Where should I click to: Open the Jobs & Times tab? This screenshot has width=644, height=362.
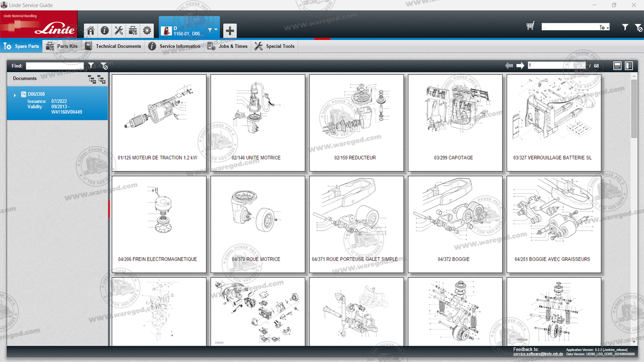[228, 46]
